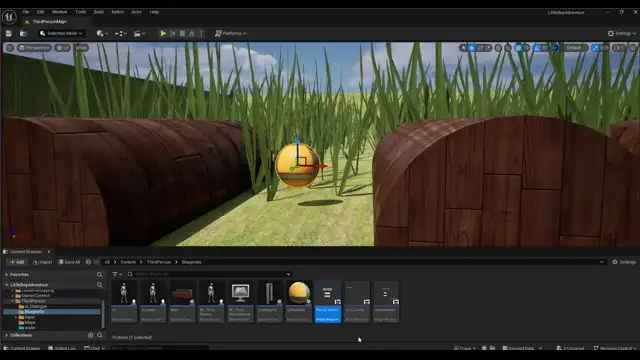The height and width of the screenshot is (360, 640).
Task: Expand the Collections section
Action: coord(7,335)
